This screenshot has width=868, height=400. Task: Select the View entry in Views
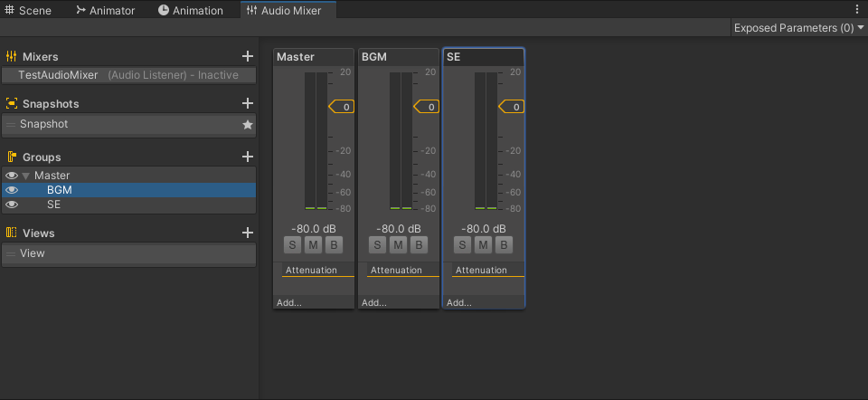click(x=129, y=253)
